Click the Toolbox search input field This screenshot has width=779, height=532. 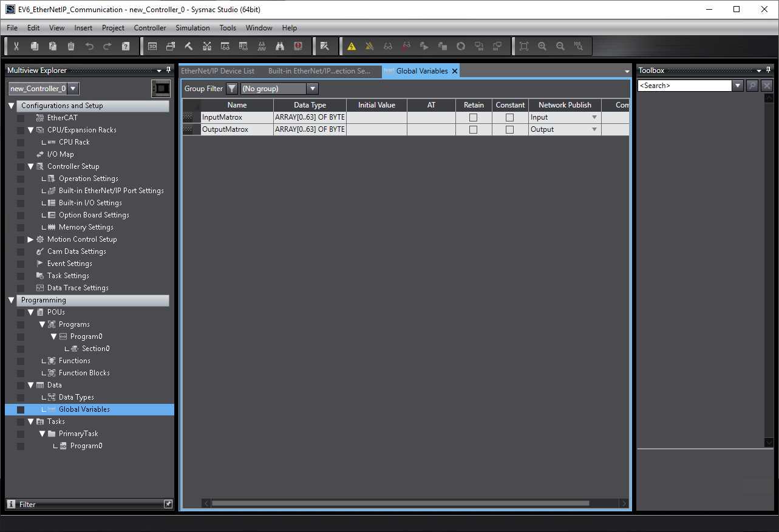click(684, 86)
